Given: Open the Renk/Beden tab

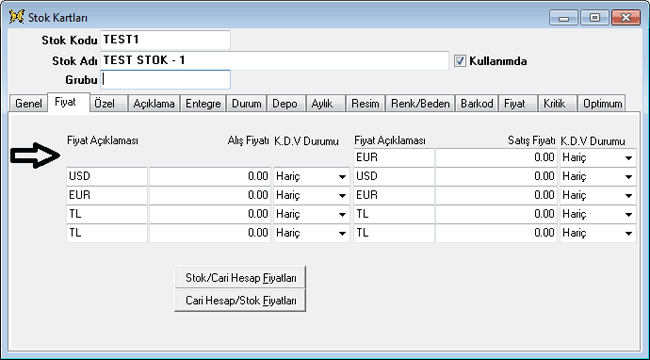Looking at the screenshot, I should tap(420, 103).
